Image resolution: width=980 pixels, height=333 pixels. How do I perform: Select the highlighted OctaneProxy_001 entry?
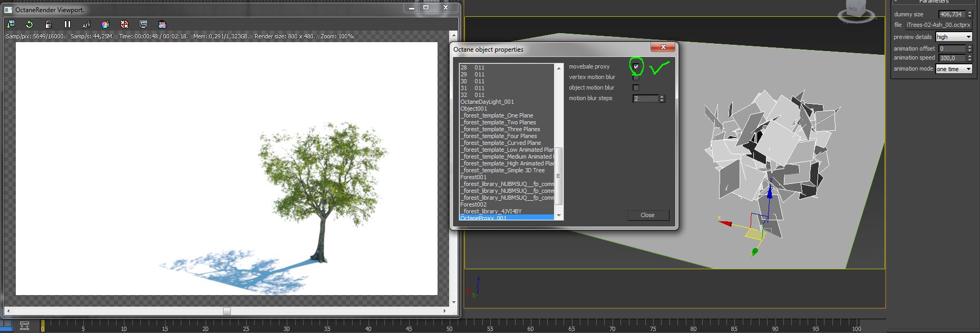pyautogui.click(x=507, y=218)
